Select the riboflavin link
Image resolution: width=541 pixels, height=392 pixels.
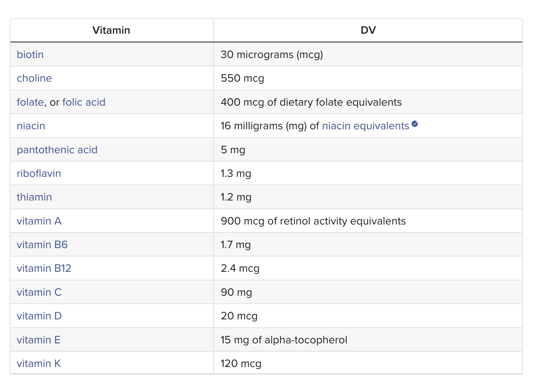coord(39,173)
